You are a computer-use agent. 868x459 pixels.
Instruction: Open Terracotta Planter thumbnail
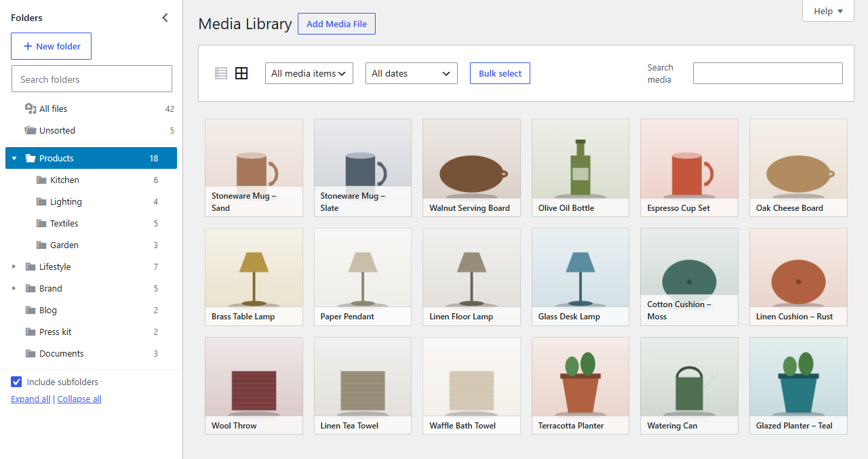(580, 386)
